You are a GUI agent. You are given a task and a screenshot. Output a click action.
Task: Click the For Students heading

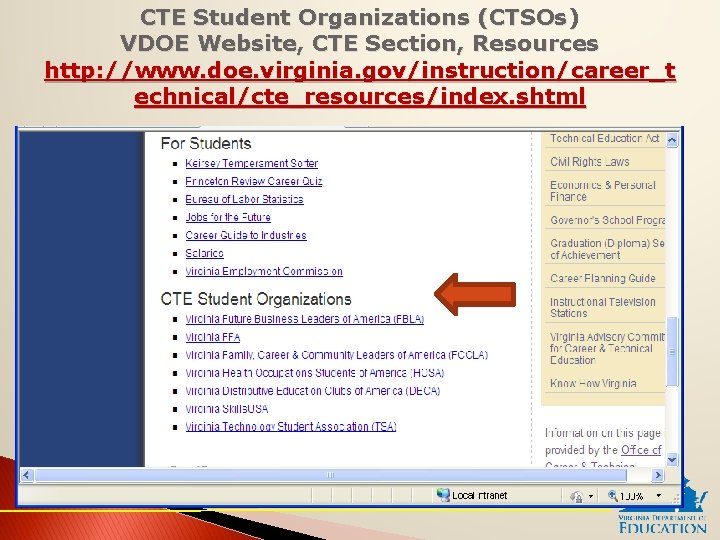(x=206, y=143)
